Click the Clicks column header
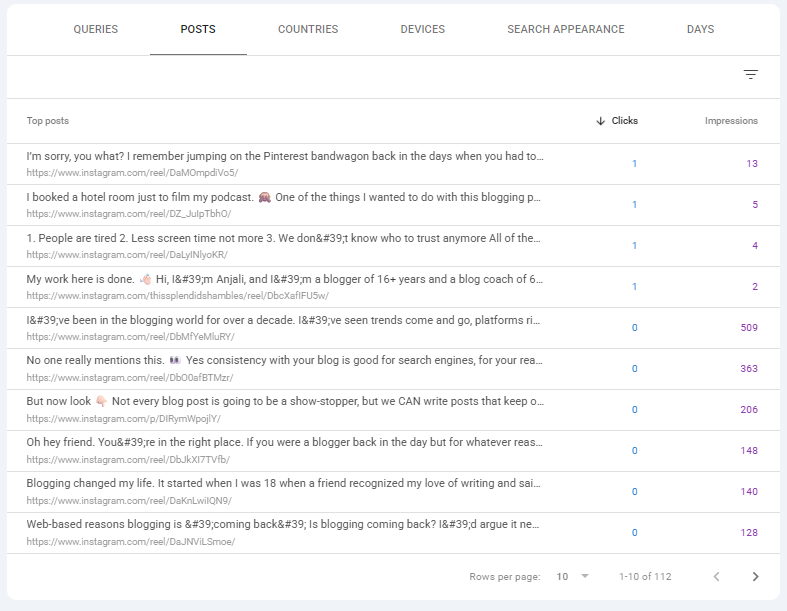Image resolution: width=787 pixels, height=611 pixels. [624, 121]
